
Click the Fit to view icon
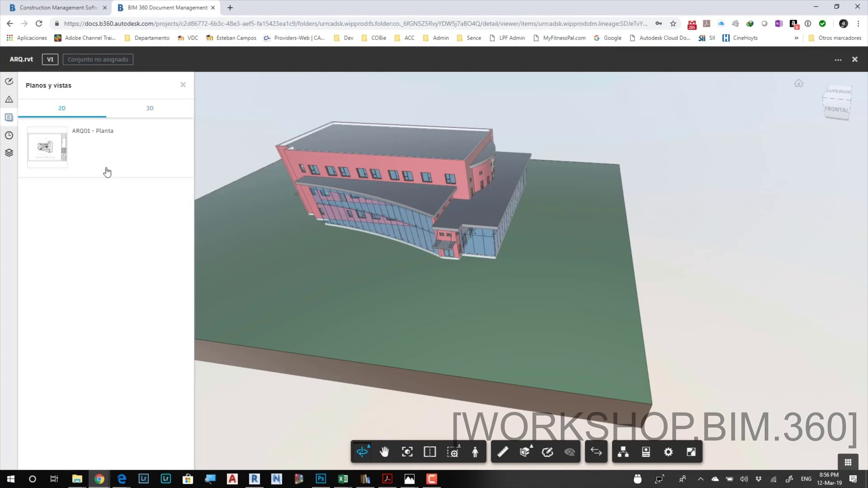[x=407, y=452]
